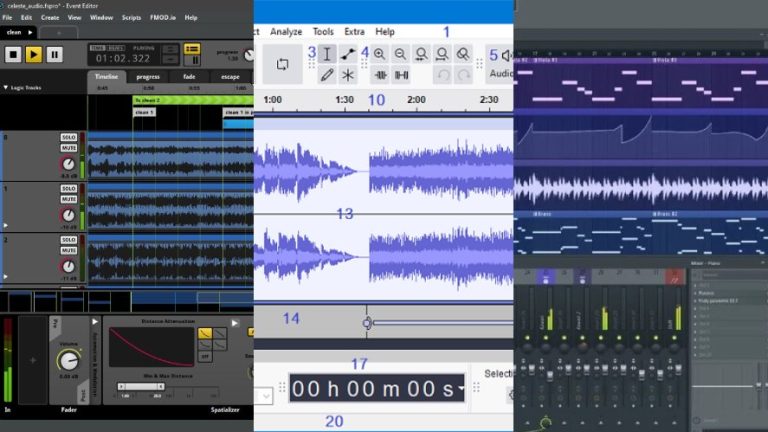Viewport: 768px width, 432px height.
Task: Trim audio outside selection in Audacity
Action: point(380,75)
